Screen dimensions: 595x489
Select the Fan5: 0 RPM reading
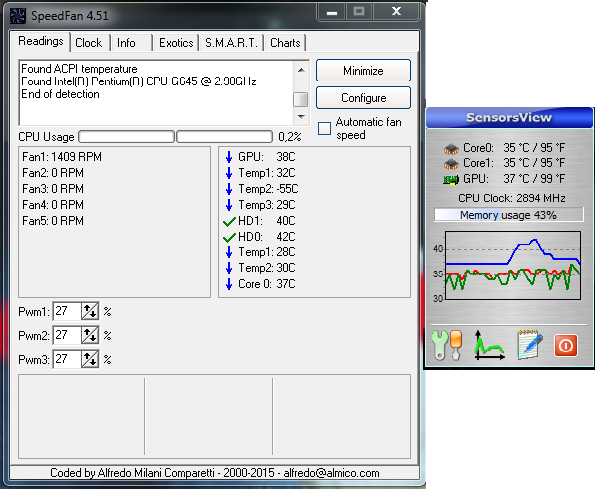[x=53, y=221]
